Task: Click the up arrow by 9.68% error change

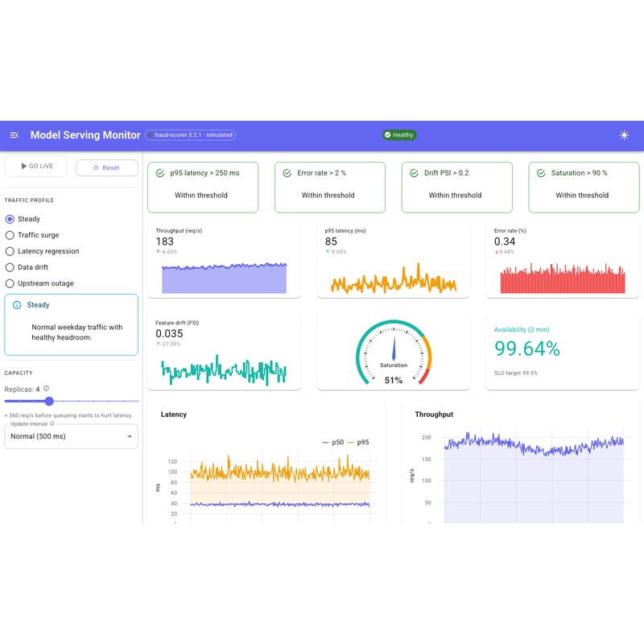Action: [x=497, y=252]
